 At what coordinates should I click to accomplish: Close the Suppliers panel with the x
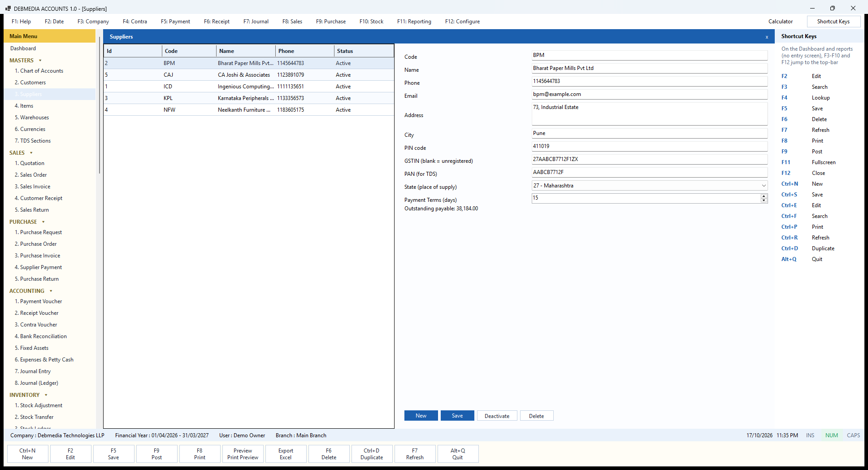[x=767, y=37]
